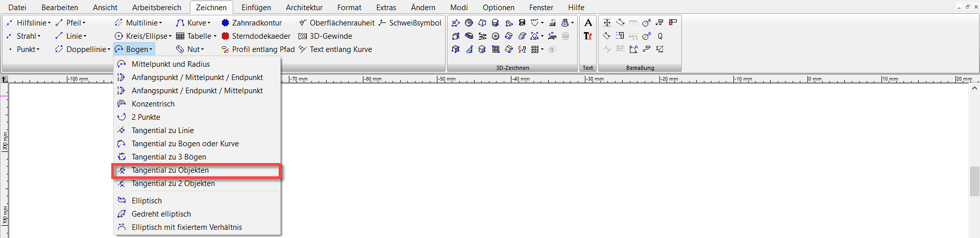
Task: Click the 3D box tool icon
Action: (456, 36)
